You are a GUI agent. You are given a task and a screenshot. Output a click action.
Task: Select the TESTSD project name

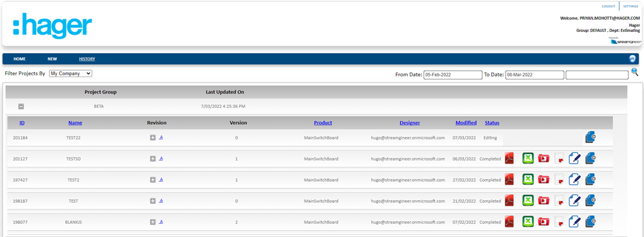click(x=73, y=159)
